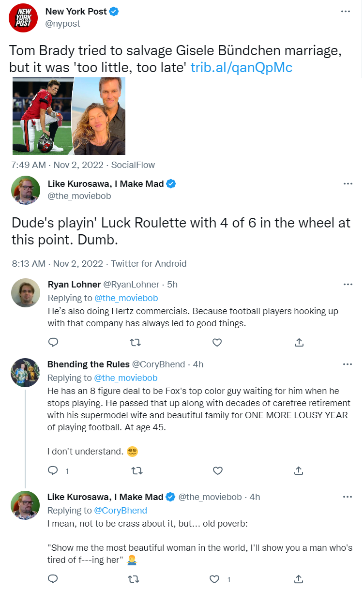Viewport: 364px width, 590px height.
Task: Open the @CoryBhend mention link
Action: [121, 510]
